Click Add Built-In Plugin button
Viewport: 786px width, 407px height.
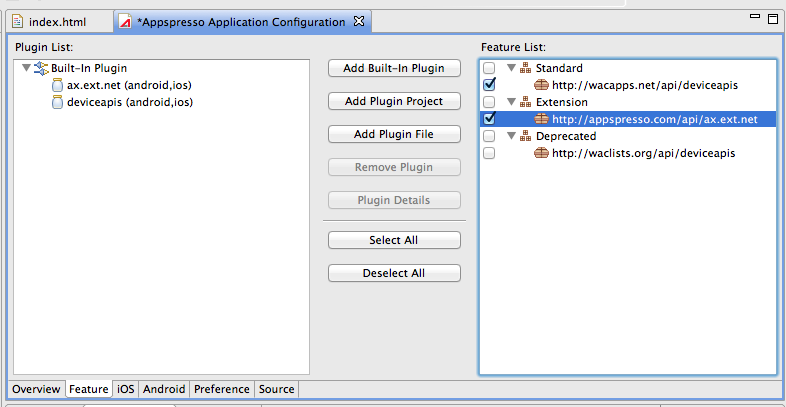394,68
